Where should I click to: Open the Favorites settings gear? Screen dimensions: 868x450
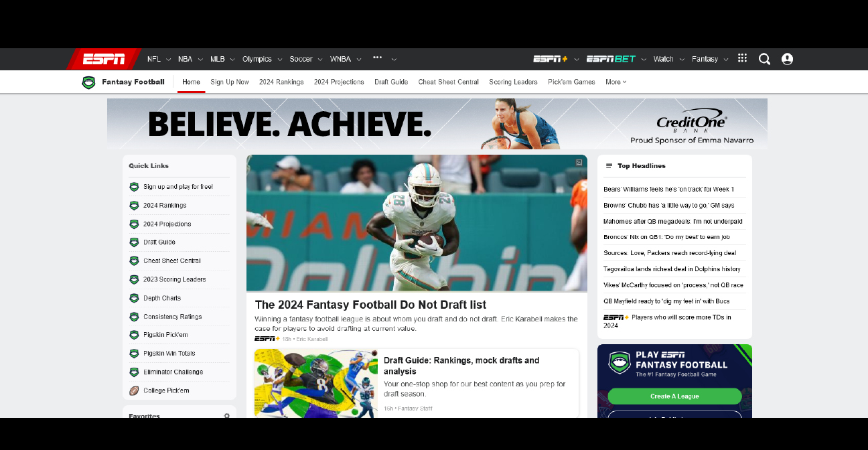(x=226, y=415)
